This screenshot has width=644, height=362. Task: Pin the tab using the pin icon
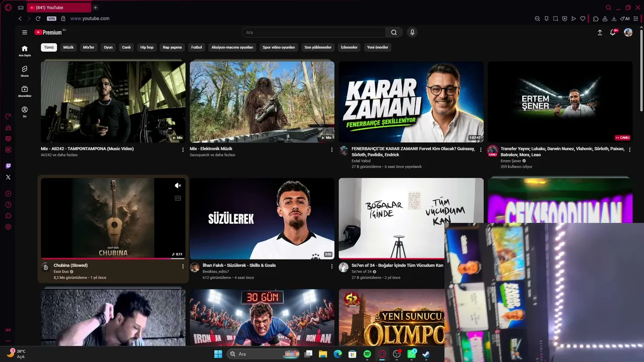[x=546, y=19]
